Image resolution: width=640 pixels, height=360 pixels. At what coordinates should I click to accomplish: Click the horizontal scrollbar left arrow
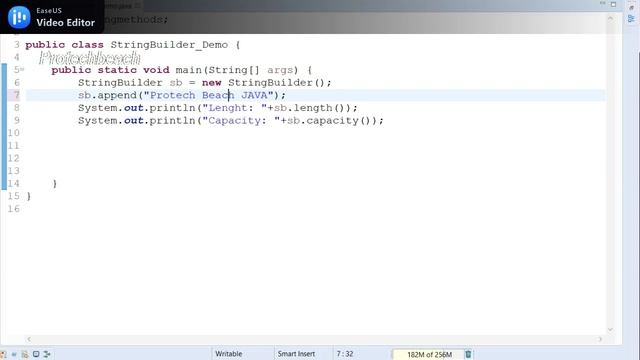tap(29, 339)
